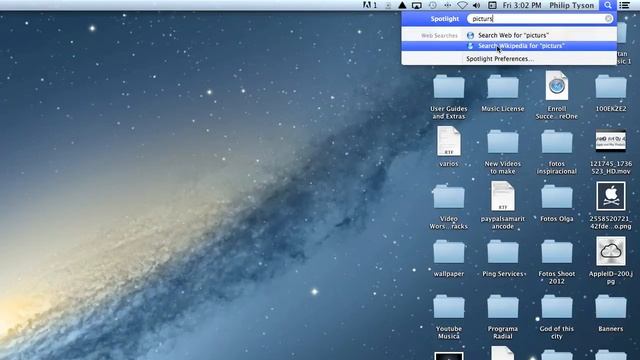The width and height of the screenshot is (640, 360).
Task: Select the Fotos Shoot 2012 folder
Action: click(557, 252)
